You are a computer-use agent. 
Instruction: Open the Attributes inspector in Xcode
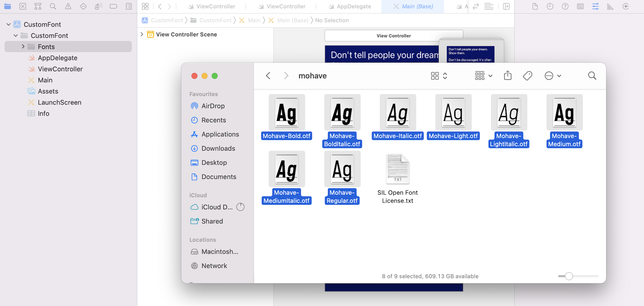point(595,6)
